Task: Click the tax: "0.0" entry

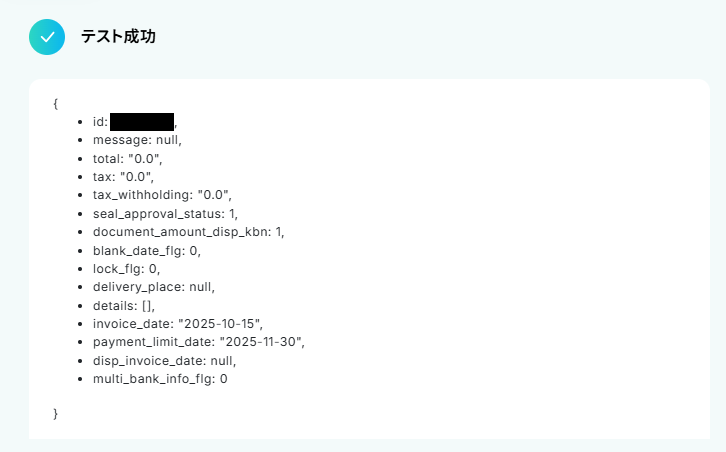Action: 123,177
